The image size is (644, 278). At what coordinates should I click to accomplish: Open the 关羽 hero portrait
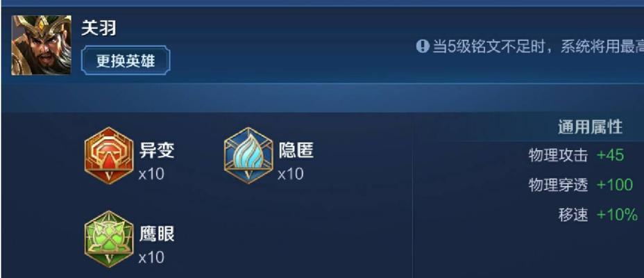[41, 44]
